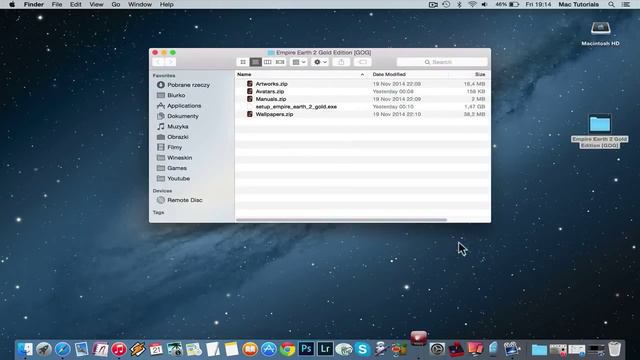Screen dimensions: 640x360
Task: Open Photoshop from the Dock
Action: tap(306, 349)
